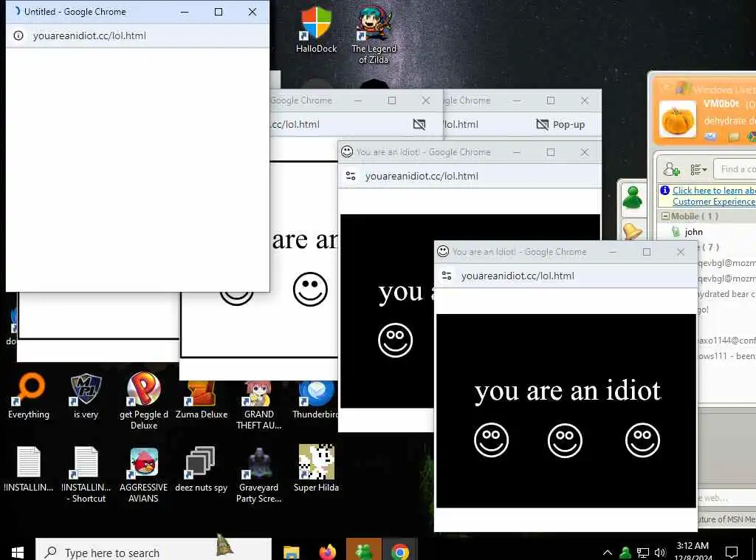Click the 'Find a co...' search field
Image resolution: width=756 pixels, height=560 pixels.
pyautogui.click(x=735, y=169)
